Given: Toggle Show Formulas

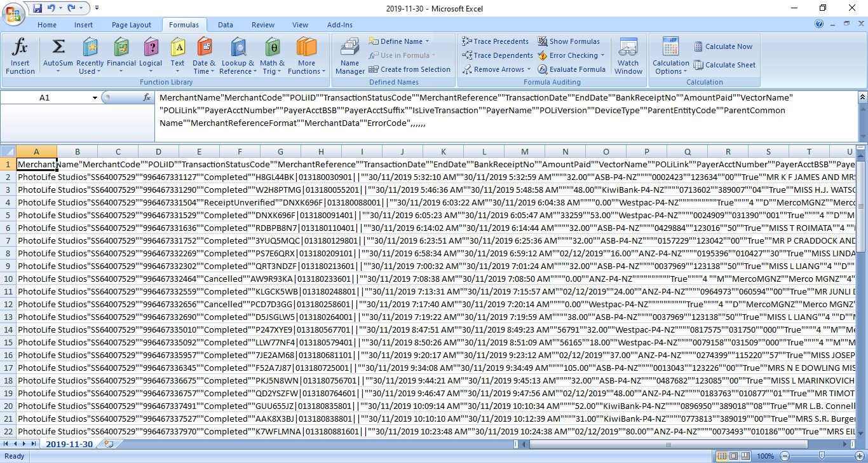Looking at the screenshot, I should point(569,41).
